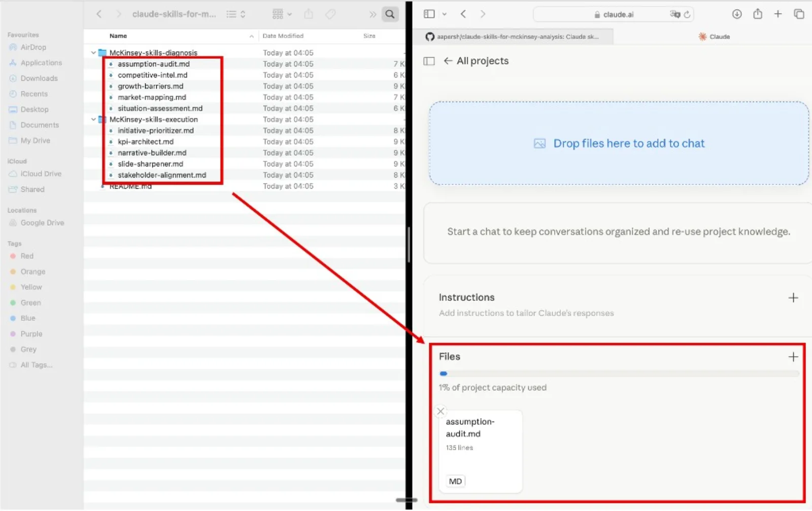Image resolution: width=812 pixels, height=511 pixels.
Task: Collapse McKinsey-skills-execution folder
Action: click(x=93, y=120)
